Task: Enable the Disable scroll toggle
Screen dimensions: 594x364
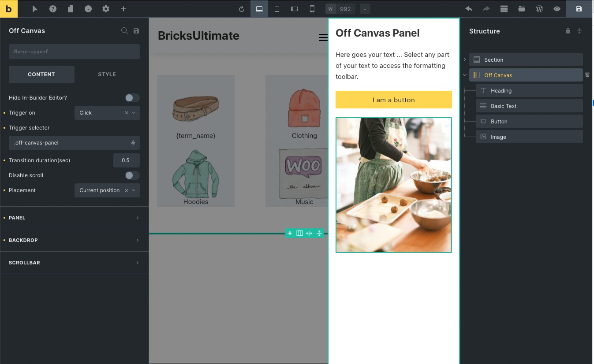Action: [x=131, y=175]
